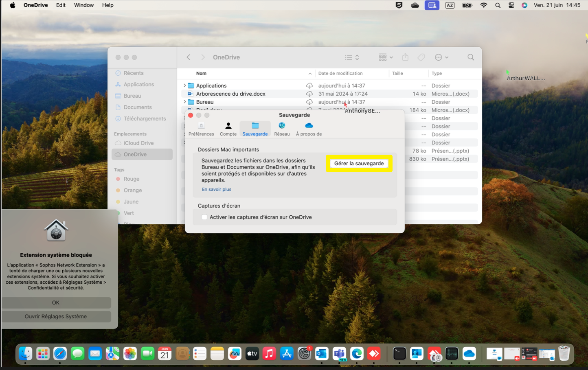Download the Applications folder via cloud icon
The image size is (588, 370).
pos(309,85)
